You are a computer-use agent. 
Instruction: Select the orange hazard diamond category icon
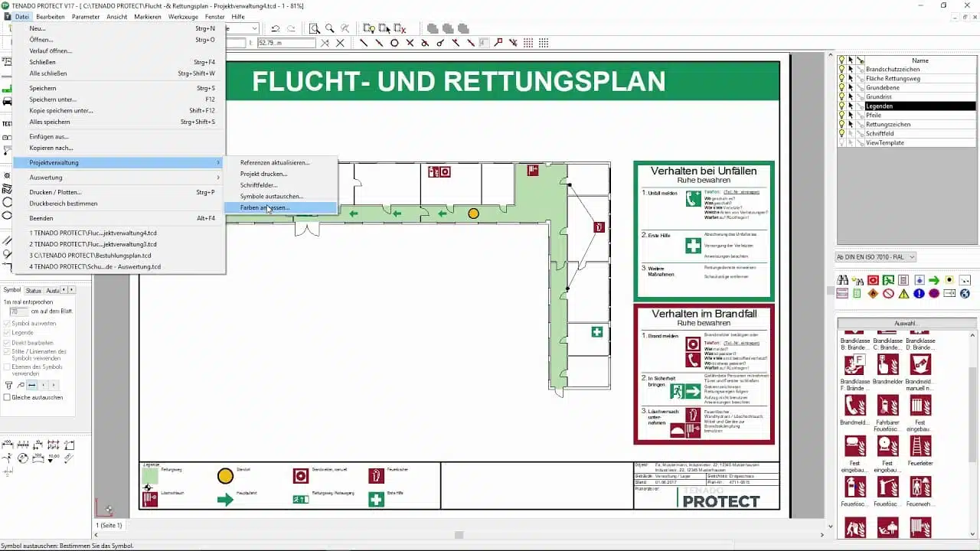873,293
